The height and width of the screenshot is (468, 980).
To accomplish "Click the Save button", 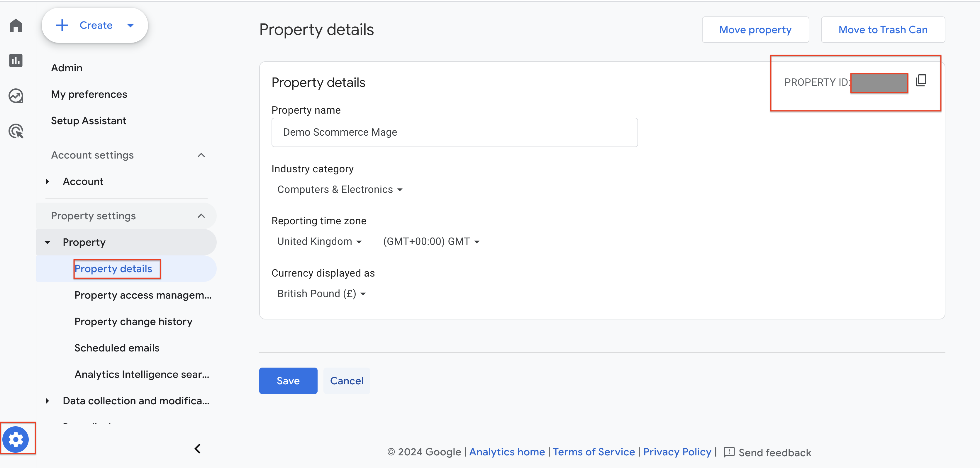I will point(288,381).
